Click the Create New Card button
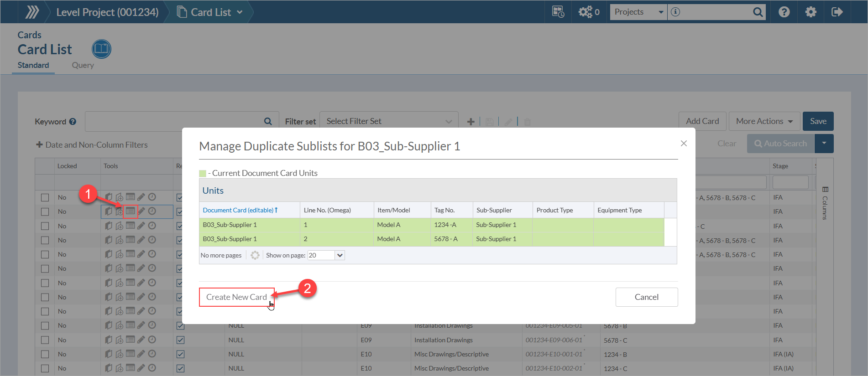 236,297
